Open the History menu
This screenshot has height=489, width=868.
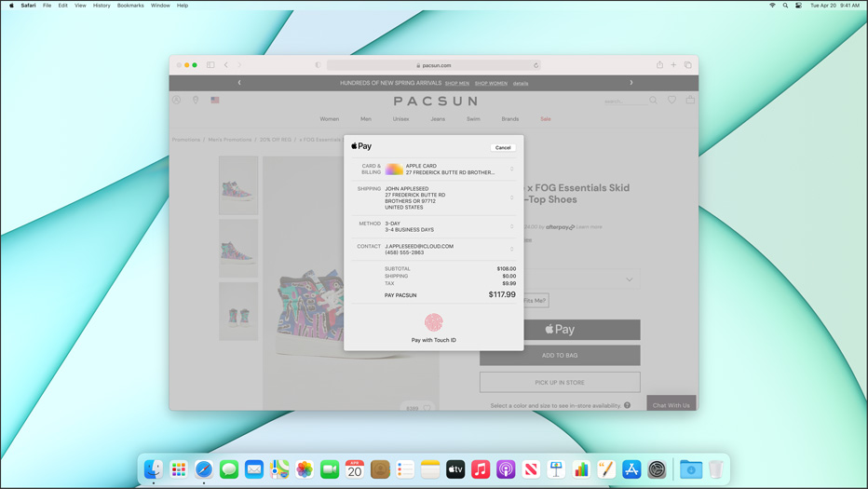pyautogui.click(x=102, y=6)
